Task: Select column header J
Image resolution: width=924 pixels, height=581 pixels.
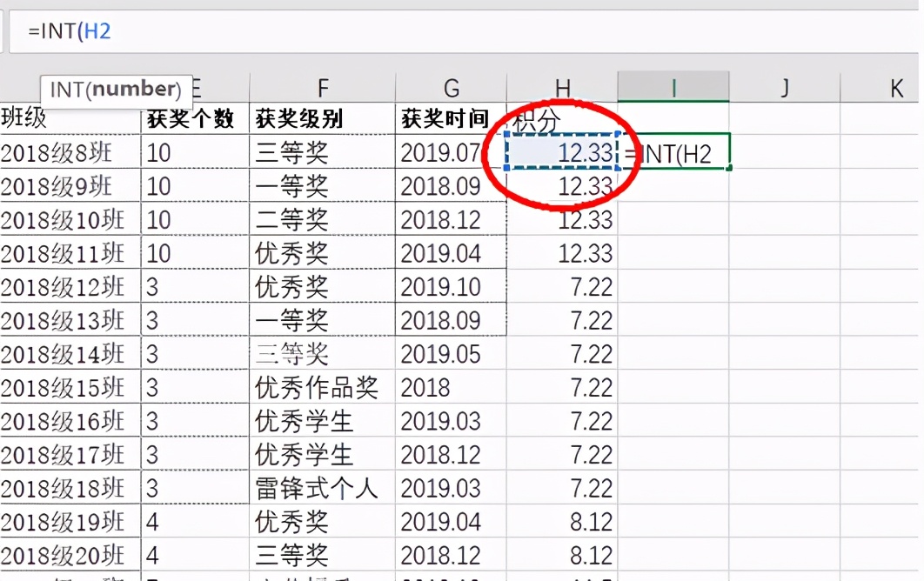Action: point(785,87)
